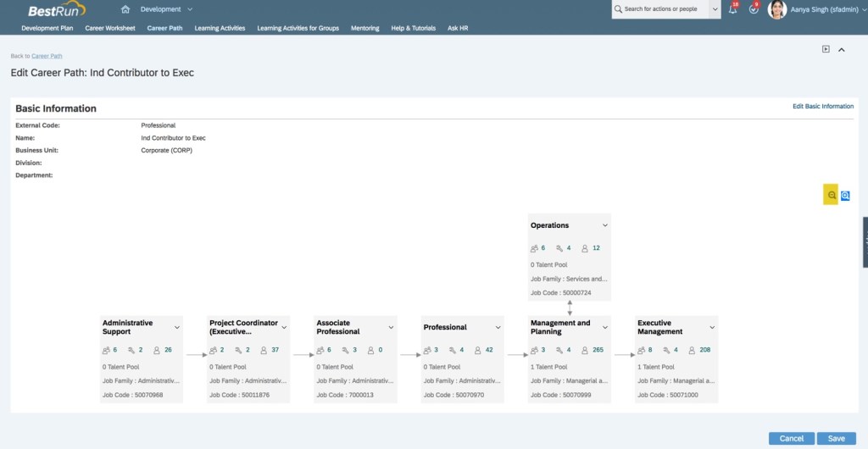
Task: Click the Edit Basic Information link
Action: tap(822, 107)
